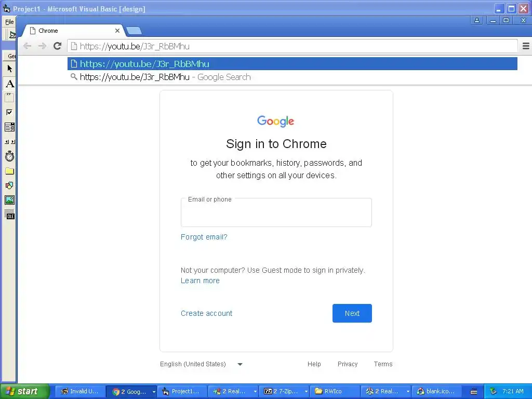532x399 pixels.
Task: Minimize the Chrome window
Action: (493, 20)
